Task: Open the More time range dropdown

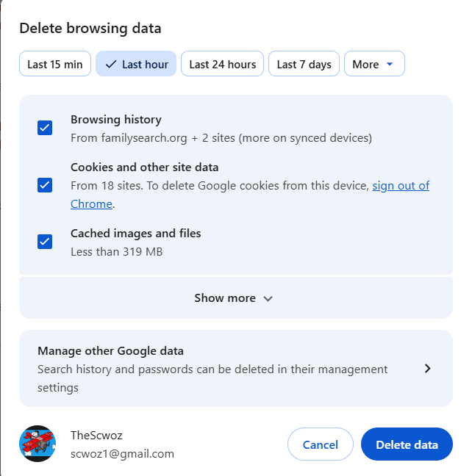Action: 374,65
